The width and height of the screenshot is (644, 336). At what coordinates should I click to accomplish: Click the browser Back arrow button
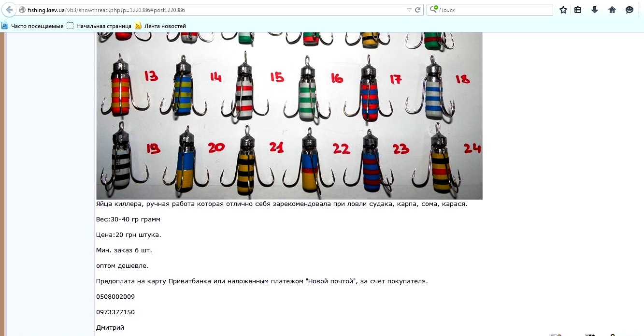pyautogui.click(x=9, y=10)
